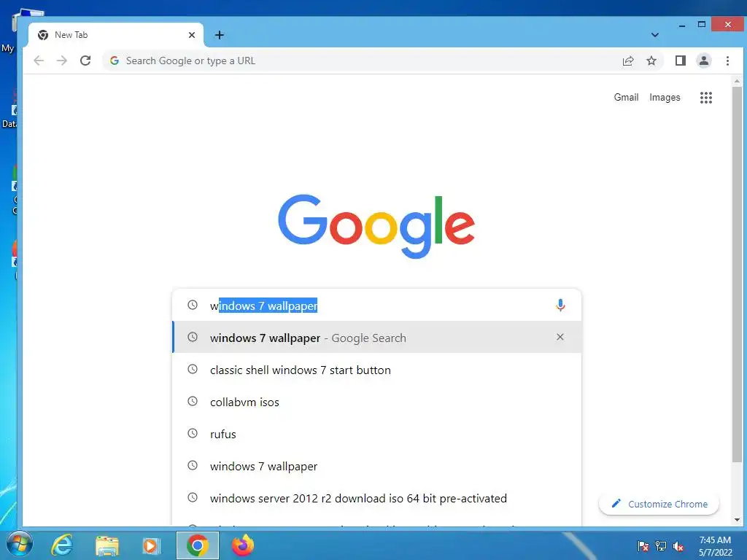The height and width of the screenshot is (560, 747).
Task: Open the tab search chevron
Action: tap(655, 35)
